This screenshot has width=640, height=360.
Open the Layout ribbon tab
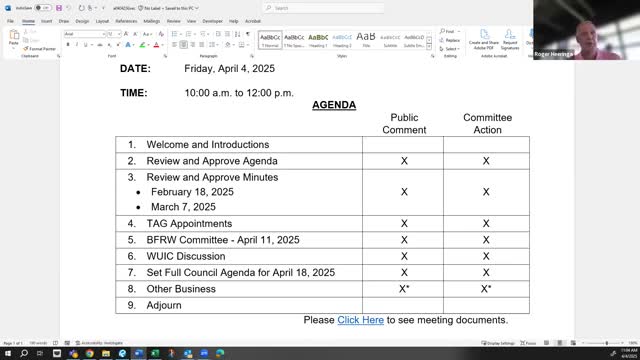102,21
